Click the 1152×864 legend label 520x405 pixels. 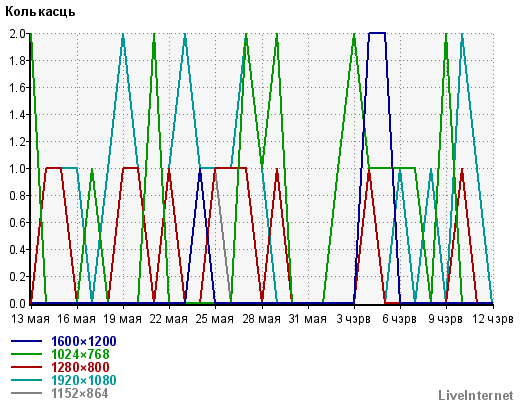80,393
